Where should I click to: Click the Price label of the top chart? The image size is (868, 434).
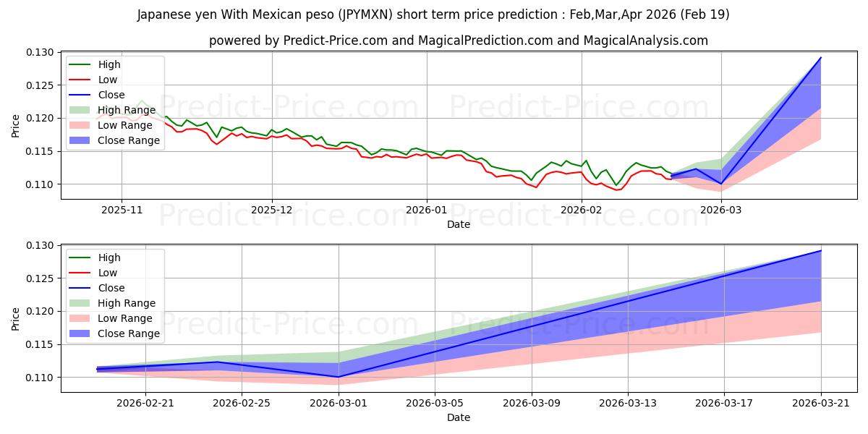(16, 124)
